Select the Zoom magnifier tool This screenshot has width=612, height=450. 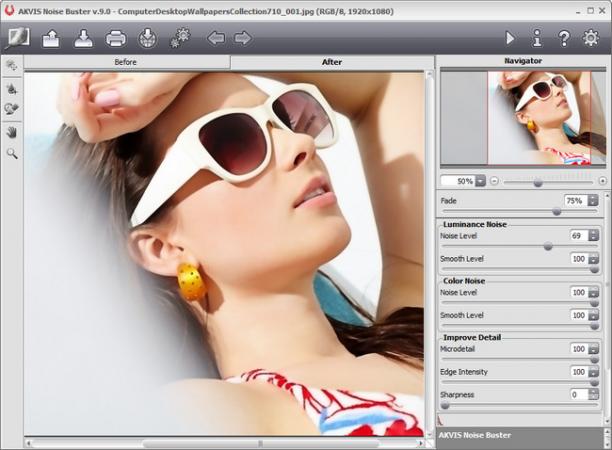click(12, 153)
